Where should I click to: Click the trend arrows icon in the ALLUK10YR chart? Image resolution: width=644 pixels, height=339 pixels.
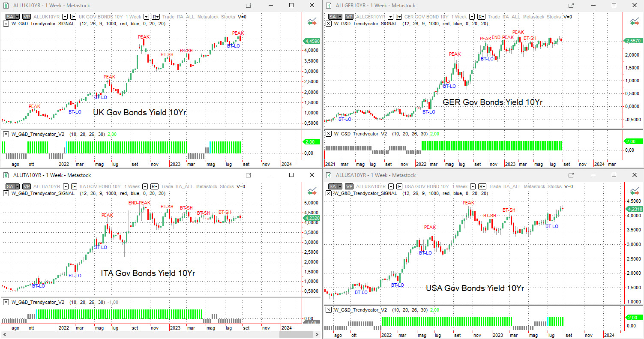(312, 21)
